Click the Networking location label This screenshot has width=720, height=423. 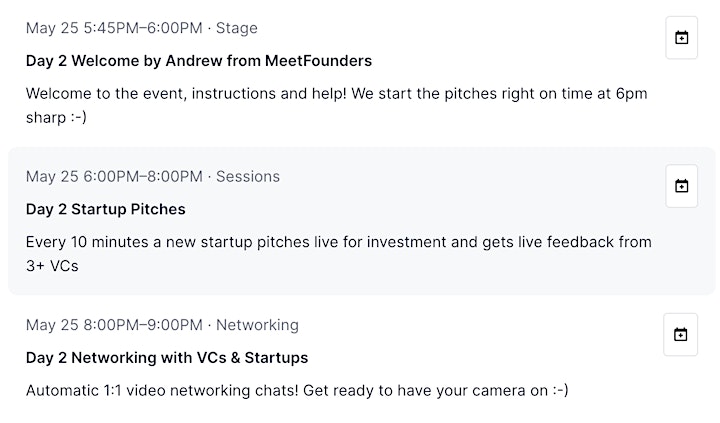[258, 325]
